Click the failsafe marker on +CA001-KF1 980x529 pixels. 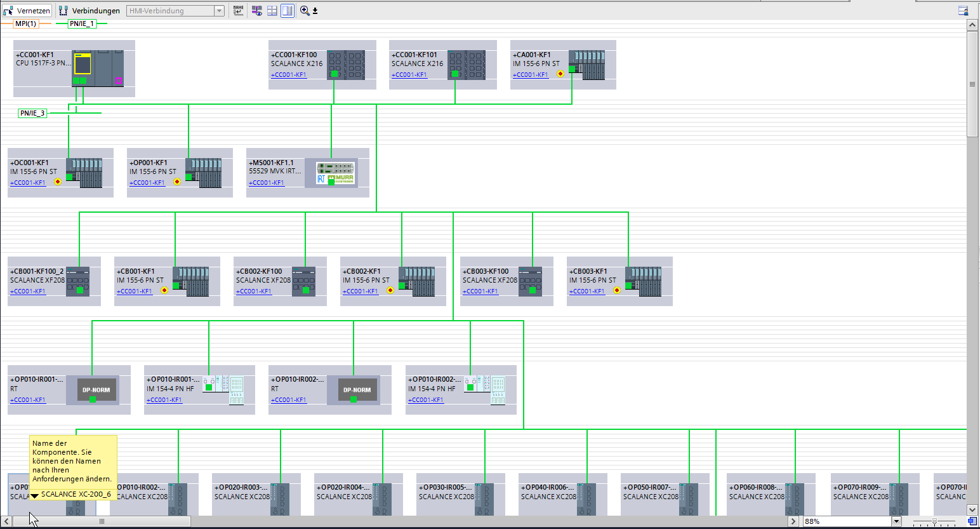(560, 74)
